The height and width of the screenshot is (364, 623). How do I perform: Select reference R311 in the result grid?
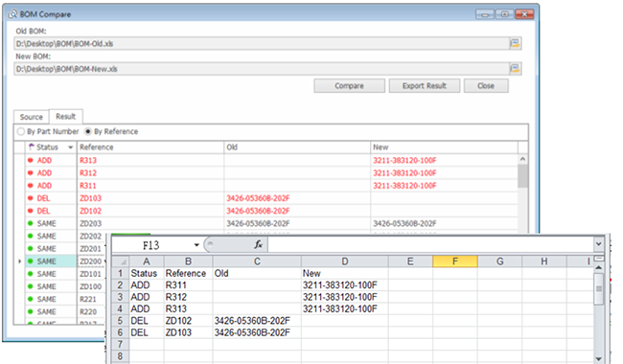pyautogui.click(x=88, y=186)
